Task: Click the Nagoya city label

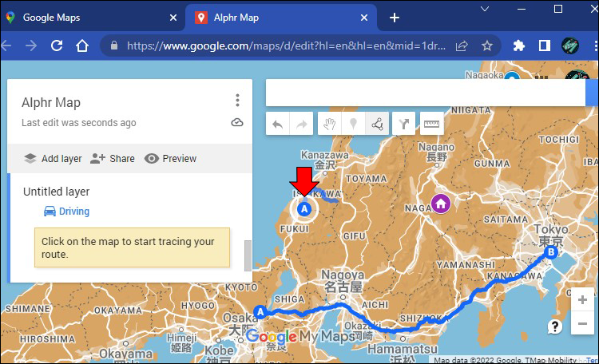Action: [x=343, y=280]
